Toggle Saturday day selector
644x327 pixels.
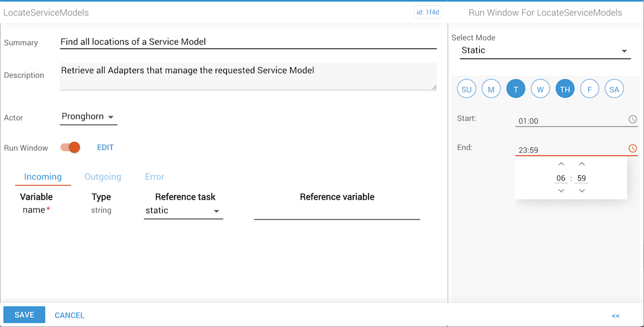[x=614, y=89]
